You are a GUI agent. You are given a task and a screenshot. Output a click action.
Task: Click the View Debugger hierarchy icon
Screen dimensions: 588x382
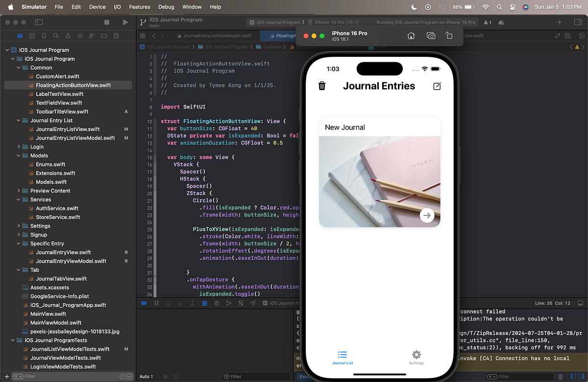(x=216, y=303)
